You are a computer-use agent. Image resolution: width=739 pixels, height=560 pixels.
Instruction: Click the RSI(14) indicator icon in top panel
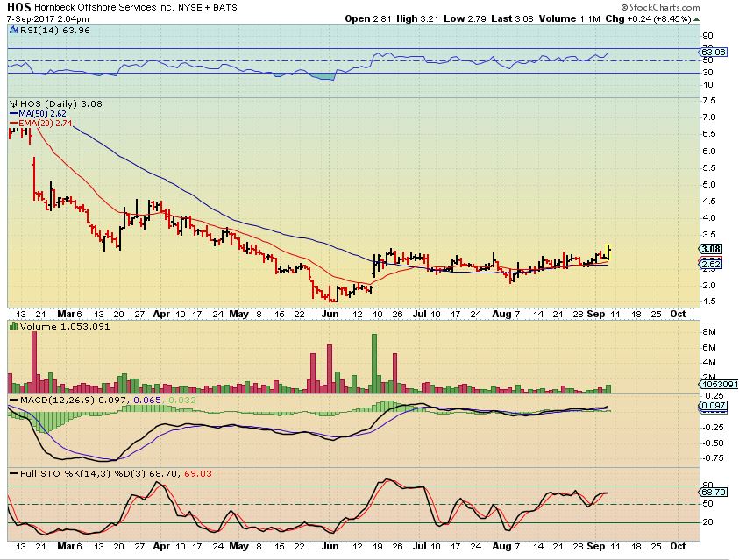pos(14,30)
